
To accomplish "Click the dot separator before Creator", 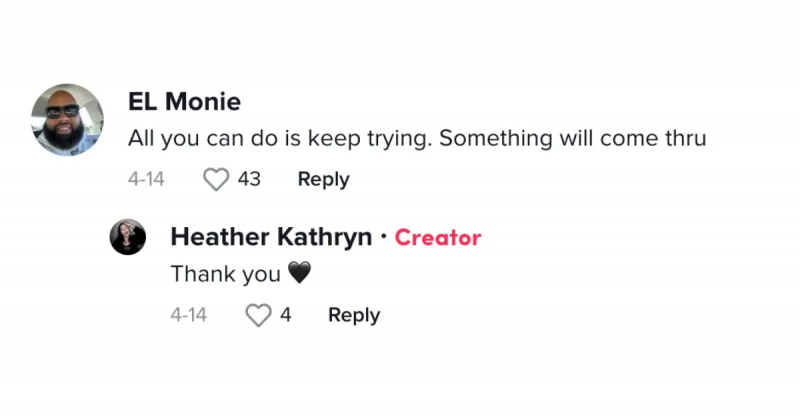I will [x=383, y=237].
